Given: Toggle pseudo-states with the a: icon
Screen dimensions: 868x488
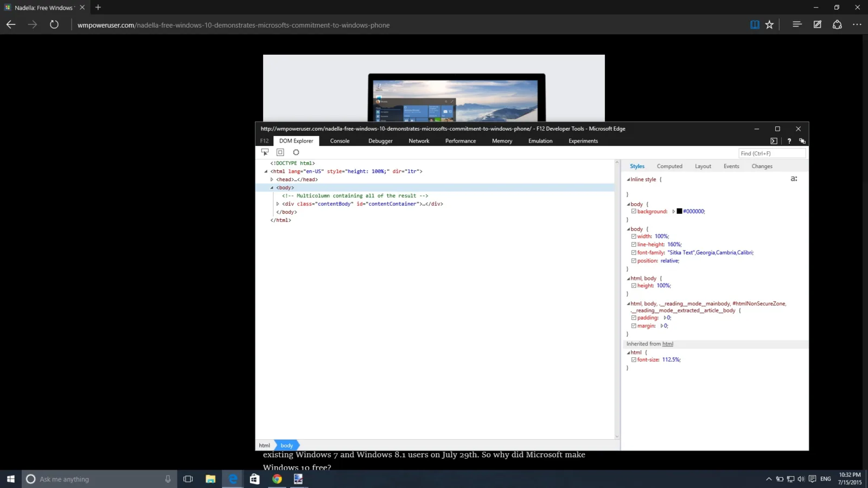Looking at the screenshot, I should pyautogui.click(x=794, y=179).
